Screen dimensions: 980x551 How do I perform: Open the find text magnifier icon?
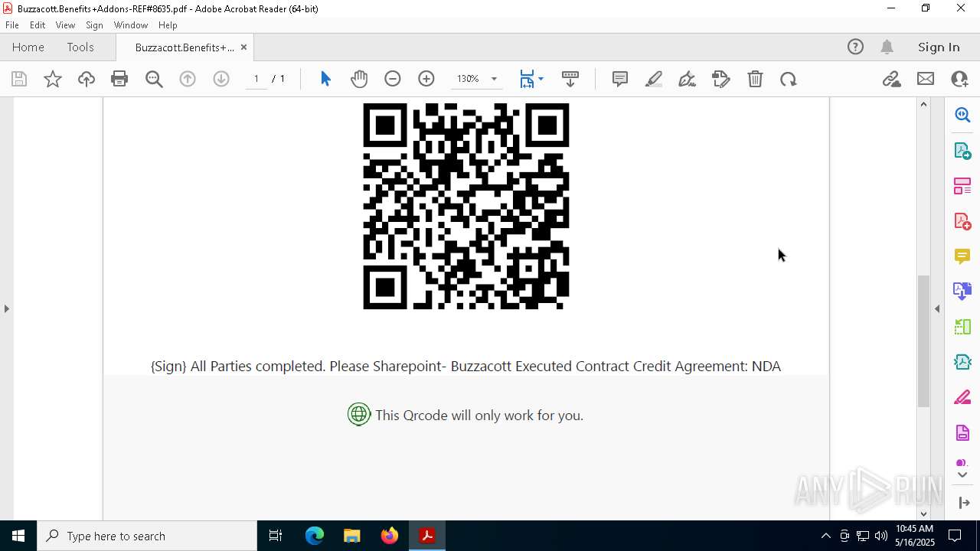point(154,79)
